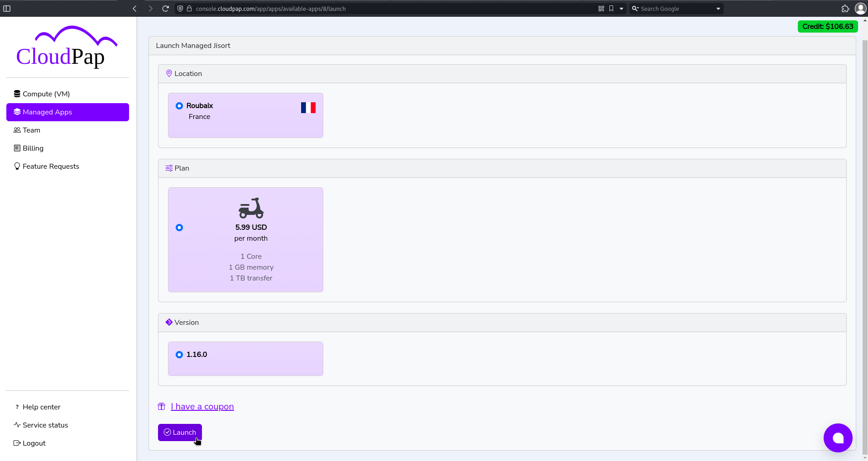This screenshot has width=868, height=461.
Task: Open the chat support bubble
Action: click(x=837, y=437)
